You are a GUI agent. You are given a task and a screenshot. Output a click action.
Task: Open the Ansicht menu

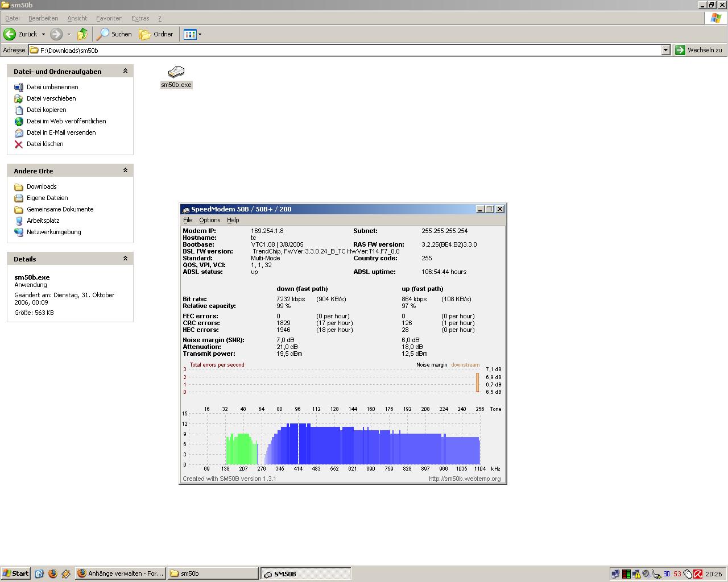point(77,18)
